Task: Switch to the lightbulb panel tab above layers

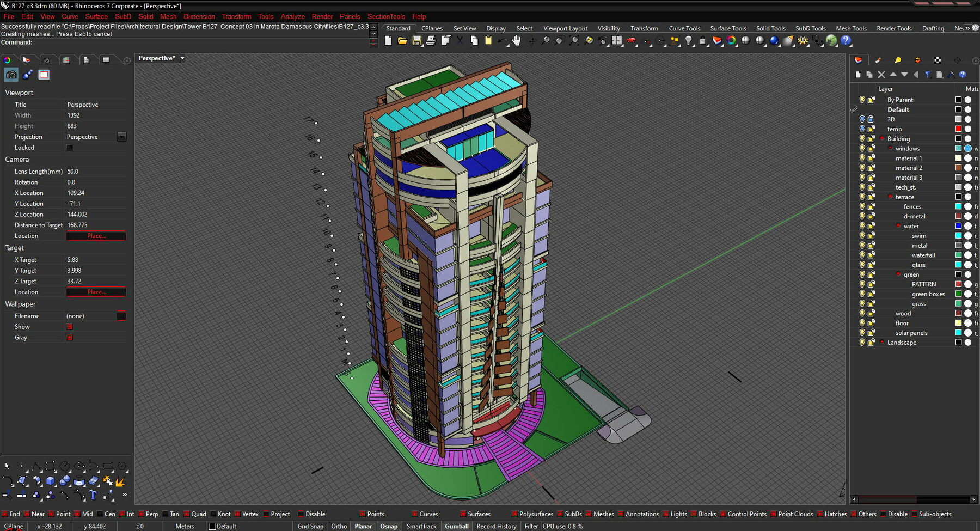Action: tap(898, 60)
